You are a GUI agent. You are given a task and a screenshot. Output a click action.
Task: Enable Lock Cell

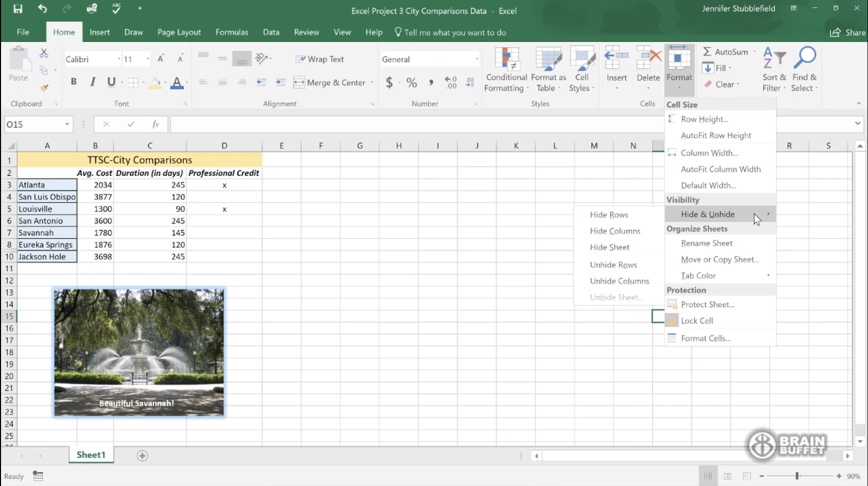[x=697, y=320]
